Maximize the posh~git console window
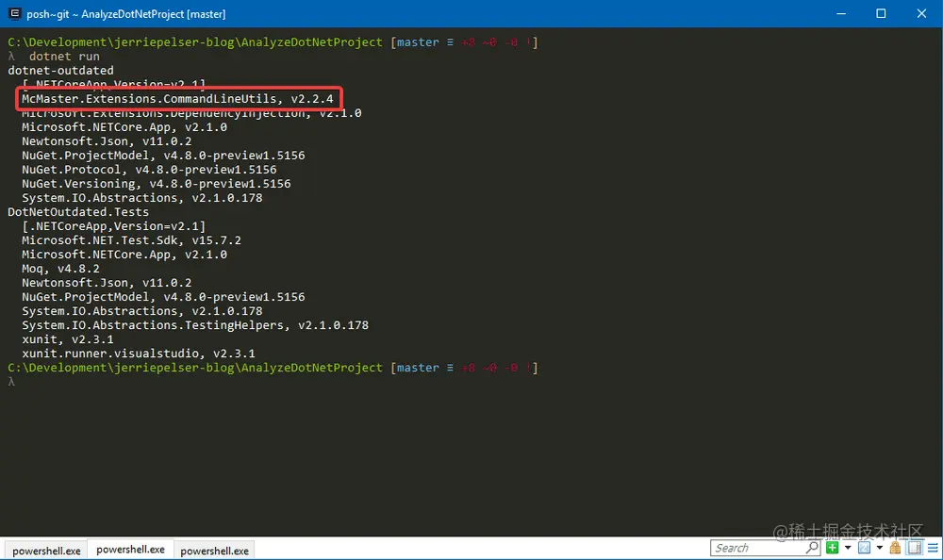Viewport: 943px width, 560px height. [881, 13]
